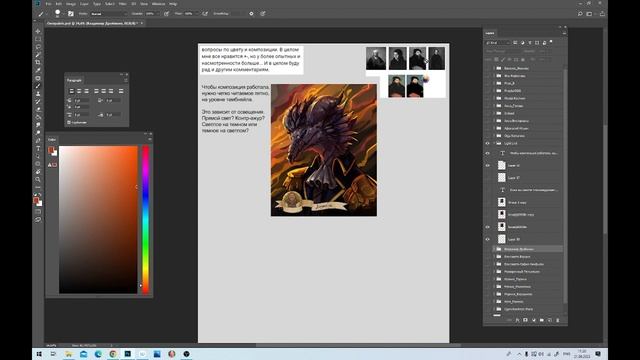Select the Lasso tool
The image size is (640, 360).
38,47
